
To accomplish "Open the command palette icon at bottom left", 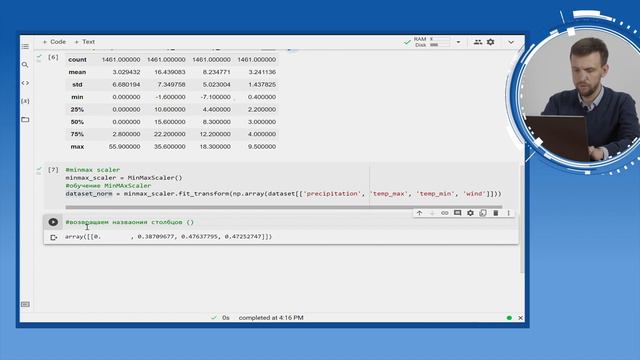I will (25, 304).
